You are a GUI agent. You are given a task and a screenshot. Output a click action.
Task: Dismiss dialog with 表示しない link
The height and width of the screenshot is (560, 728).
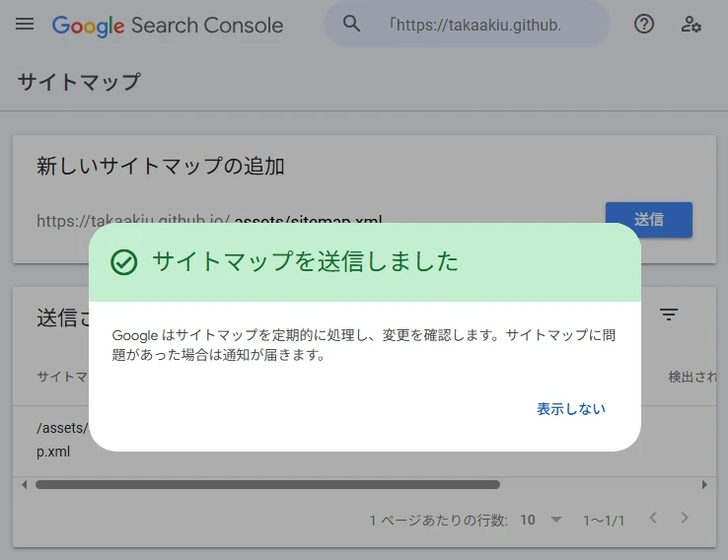[571, 409]
